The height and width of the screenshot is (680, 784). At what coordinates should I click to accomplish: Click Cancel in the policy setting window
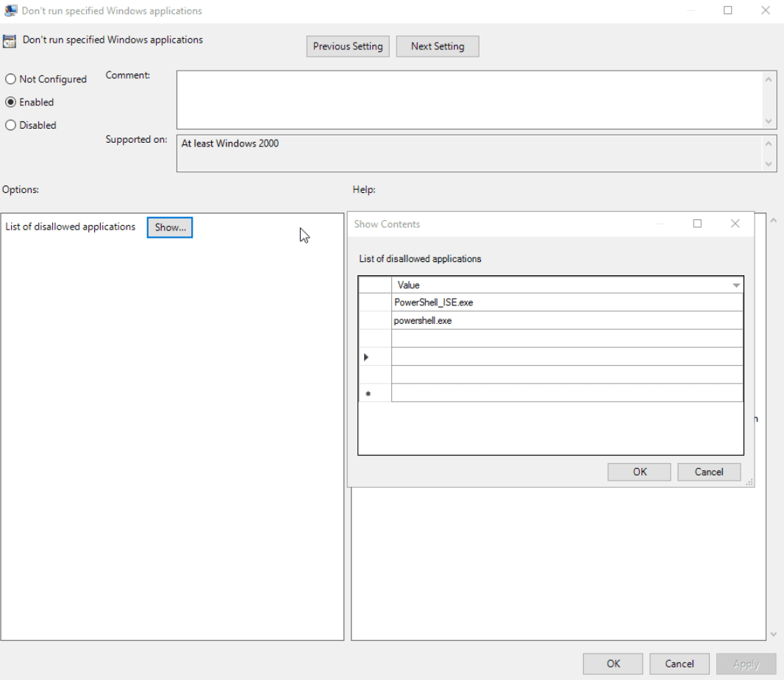point(680,664)
